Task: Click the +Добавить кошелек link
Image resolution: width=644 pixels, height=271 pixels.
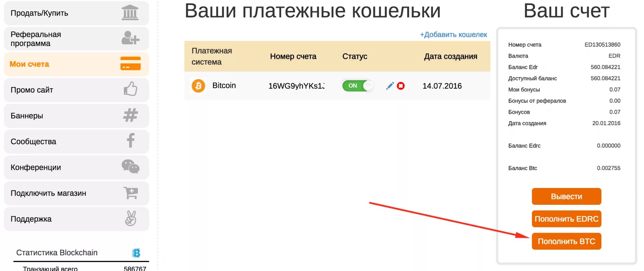Action: tap(453, 35)
